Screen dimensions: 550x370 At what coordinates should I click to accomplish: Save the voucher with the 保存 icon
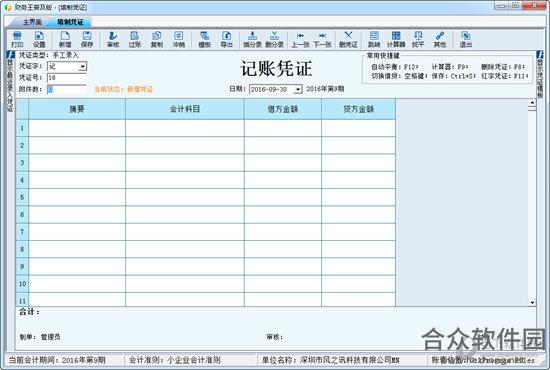87,39
